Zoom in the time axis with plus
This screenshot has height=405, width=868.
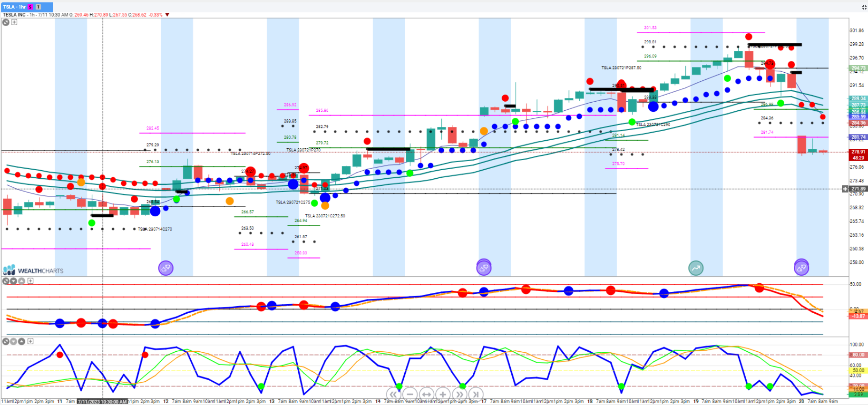443,394
